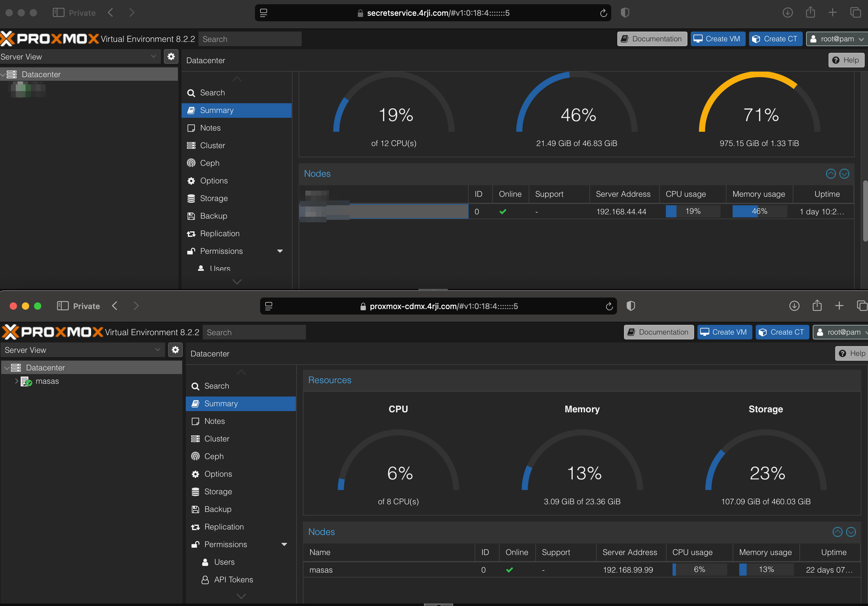Collapse Permissions submenu in bottom window
868x606 pixels.
(x=284, y=544)
